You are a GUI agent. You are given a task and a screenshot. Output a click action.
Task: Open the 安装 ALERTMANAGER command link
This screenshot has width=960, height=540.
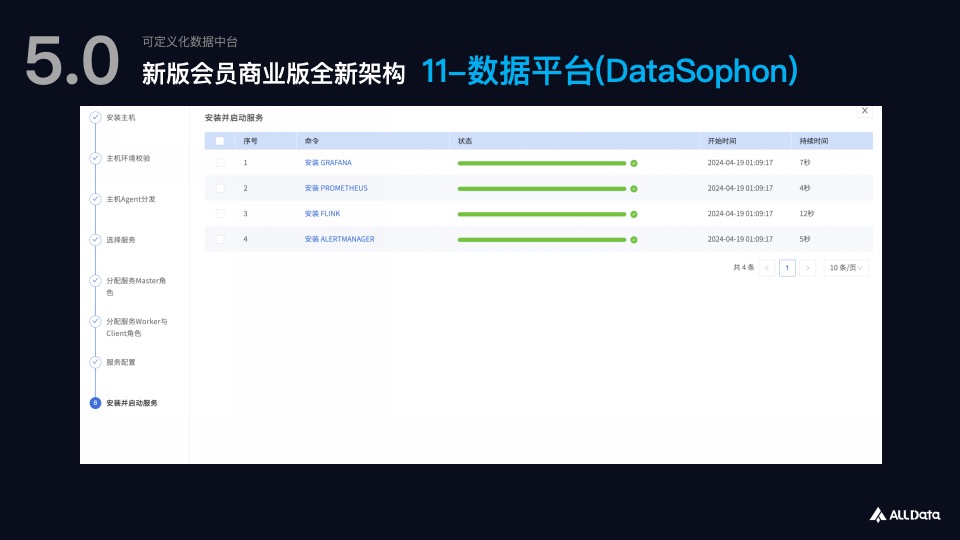tap(340, 239)
